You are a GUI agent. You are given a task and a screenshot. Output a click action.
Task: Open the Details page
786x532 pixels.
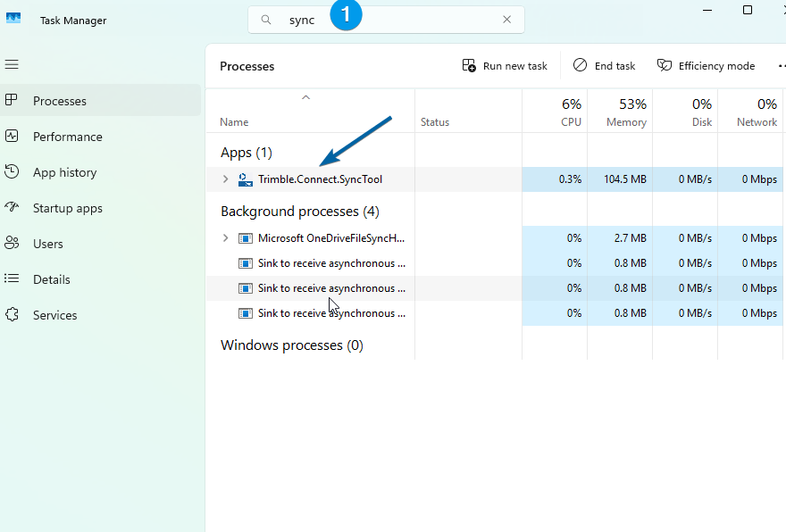[x=51, y=279]
